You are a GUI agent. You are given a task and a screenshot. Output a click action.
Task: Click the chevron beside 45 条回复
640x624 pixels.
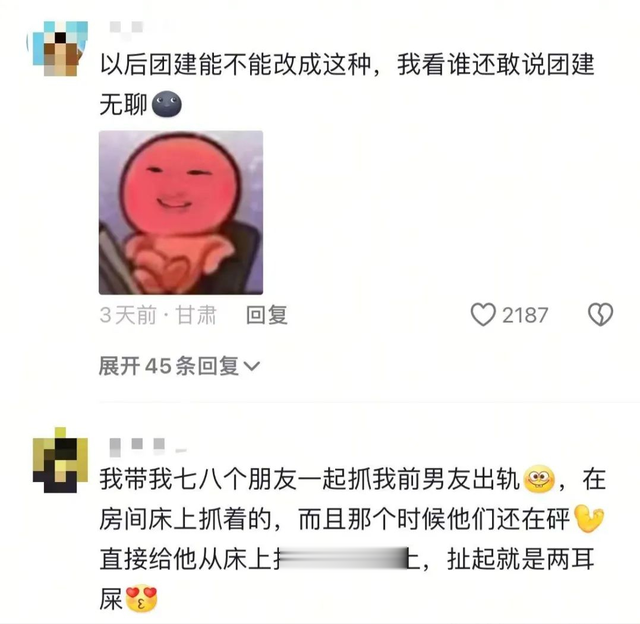pyautogui.click(x=251, y=366)
